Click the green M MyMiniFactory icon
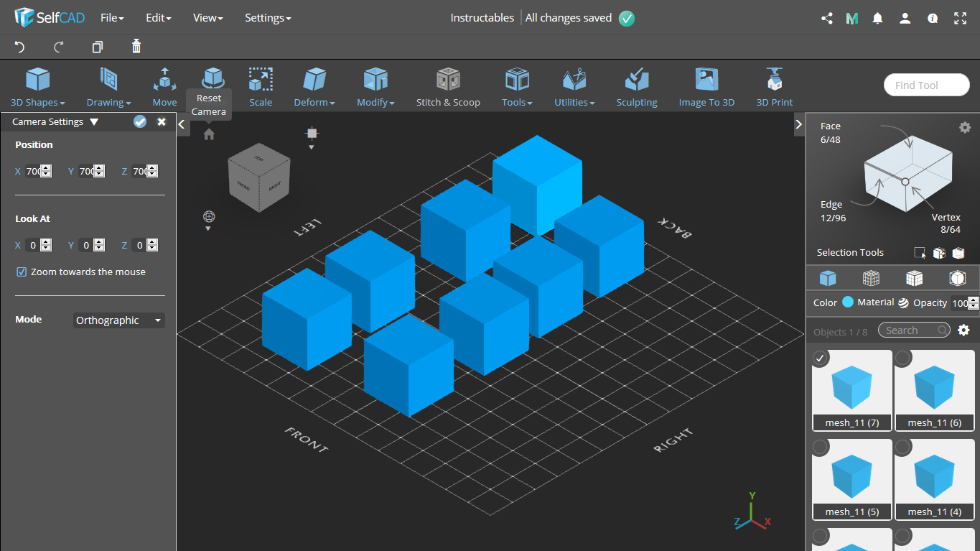This screenshot has height=551, width=980. [x=852, y=19]
